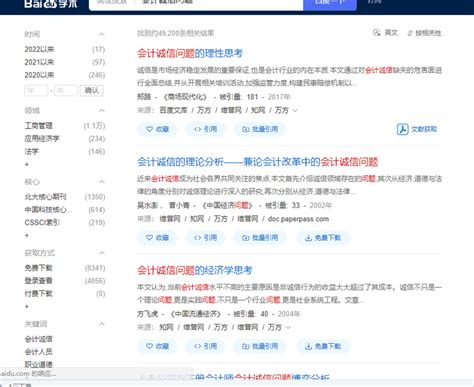Show more 核心 options with plus sign
The height and width of the screenshot is (387, 474).
27,235
